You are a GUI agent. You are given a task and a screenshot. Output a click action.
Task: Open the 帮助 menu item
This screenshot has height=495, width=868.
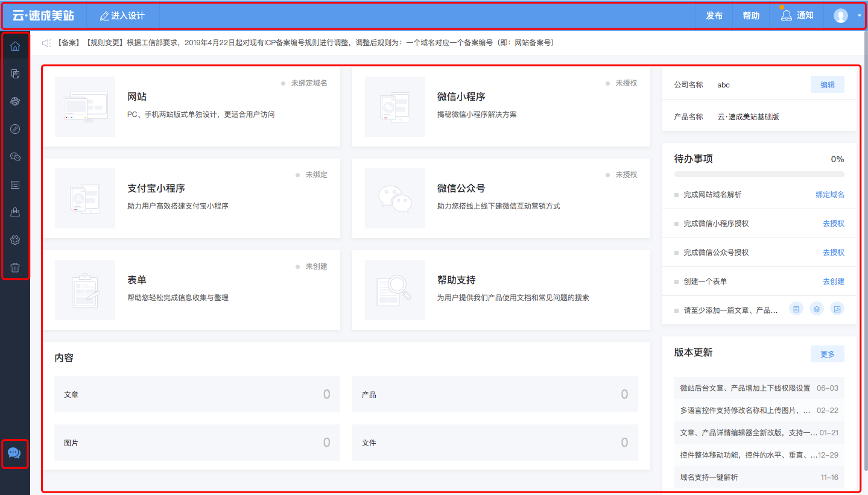click(751, 16)
